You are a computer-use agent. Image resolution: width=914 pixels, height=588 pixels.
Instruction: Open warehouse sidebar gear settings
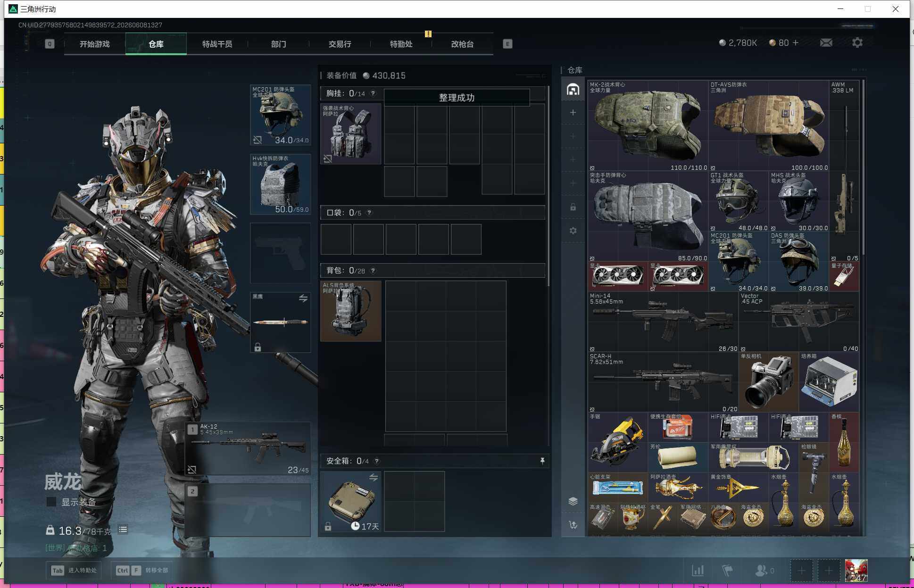point(573,231)
